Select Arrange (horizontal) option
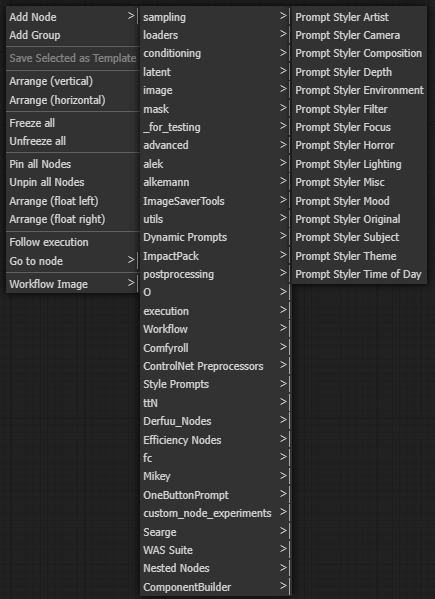 (x=73, y=100)
